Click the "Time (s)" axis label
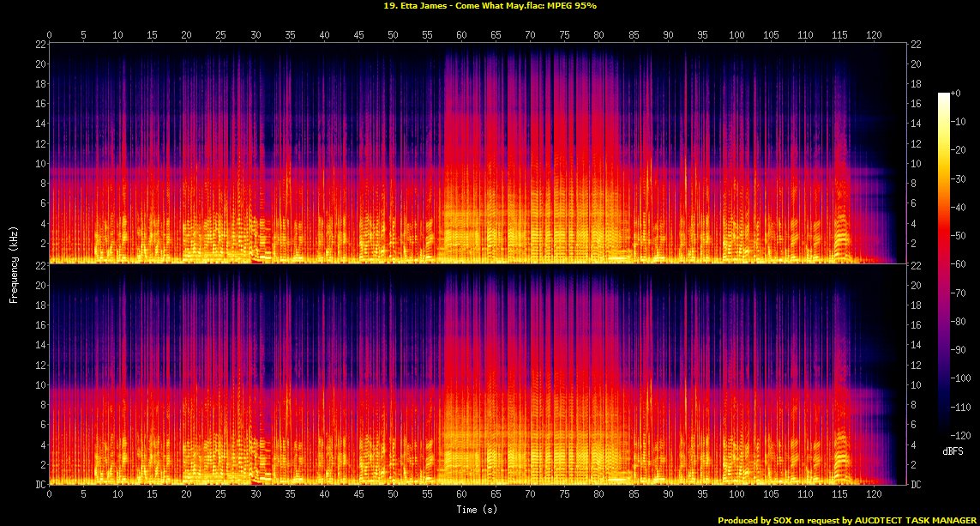This screenshot has height=526, width=980. coord(478,510)
